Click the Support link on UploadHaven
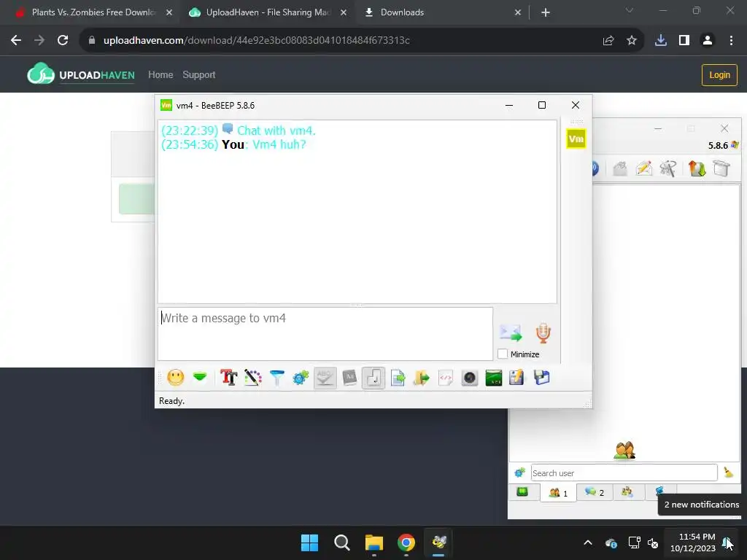 pyautogui.click(x=198, y=75)
